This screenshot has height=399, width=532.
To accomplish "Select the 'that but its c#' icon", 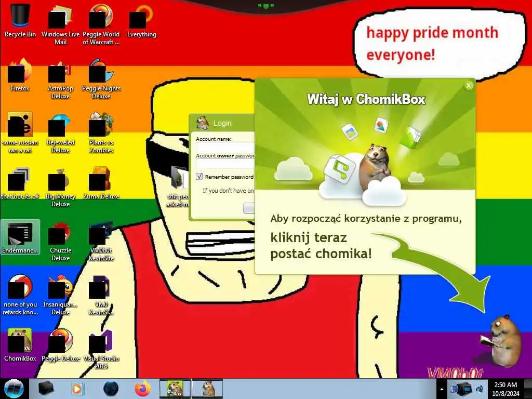I will tap(20, 183).
